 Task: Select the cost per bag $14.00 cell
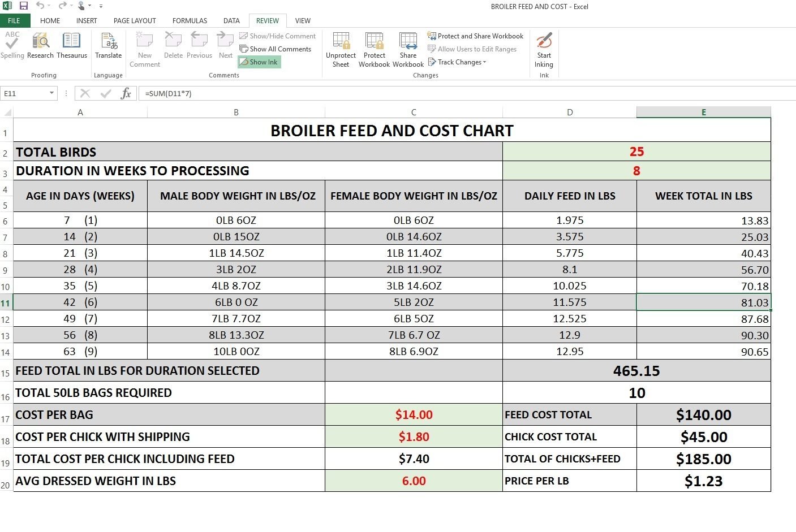414,415
